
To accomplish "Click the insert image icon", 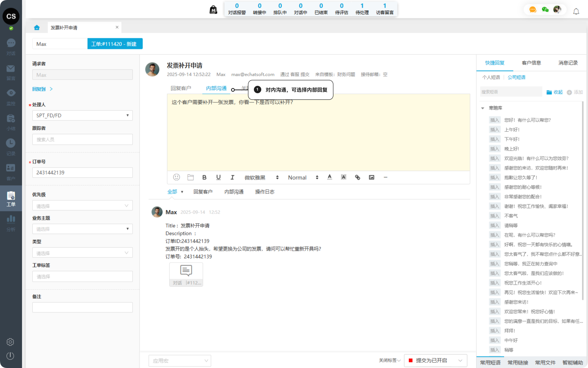I will tap(372, 177).
